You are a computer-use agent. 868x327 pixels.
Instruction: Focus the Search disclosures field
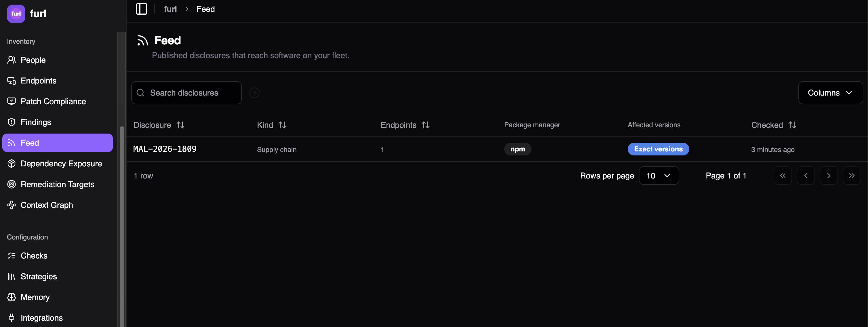pos(186,93)
